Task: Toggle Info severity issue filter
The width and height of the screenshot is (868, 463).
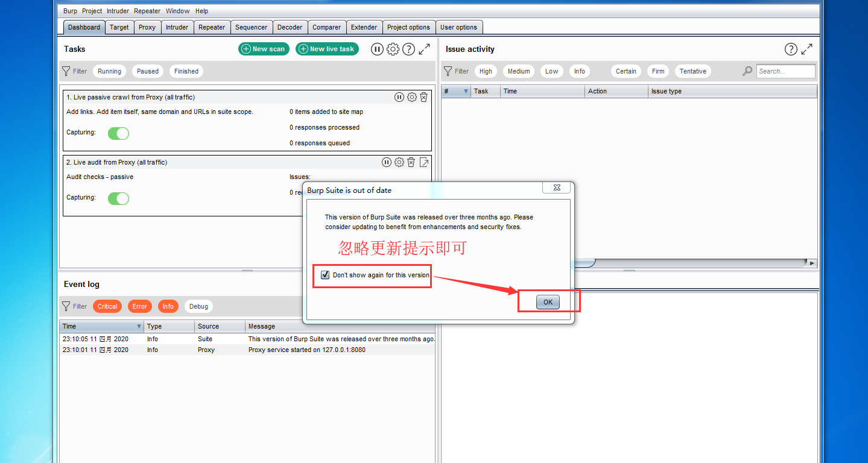Action: (x=580, y=71)
